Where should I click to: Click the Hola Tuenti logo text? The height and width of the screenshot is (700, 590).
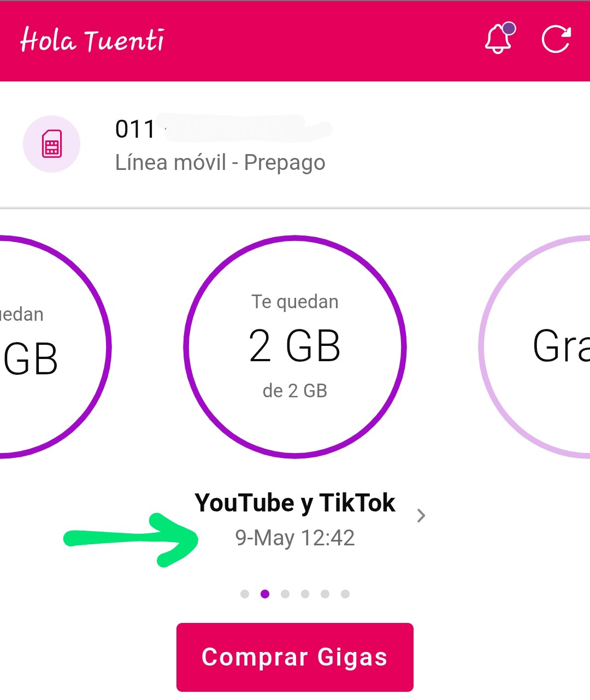tap(92, 40)
